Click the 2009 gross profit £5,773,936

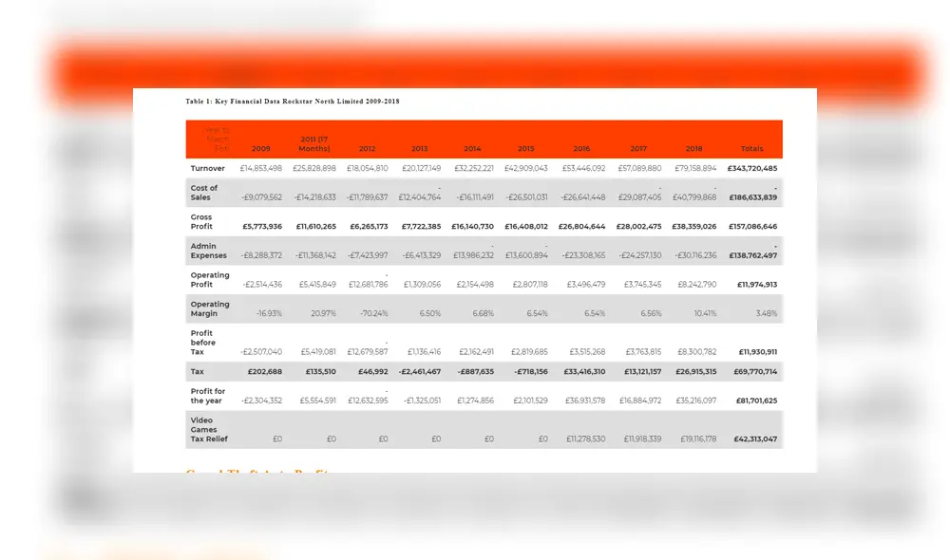point(262,227)
